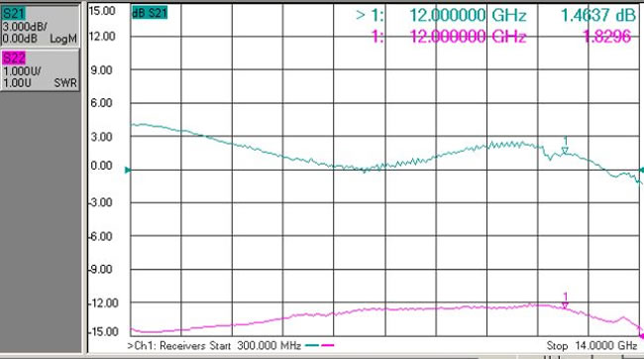The image size is (644, 359).
Task: Click the S21 reference level marker on left axis
Action: point(128,170)
